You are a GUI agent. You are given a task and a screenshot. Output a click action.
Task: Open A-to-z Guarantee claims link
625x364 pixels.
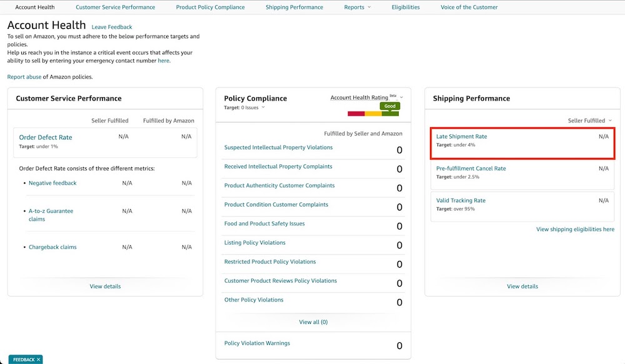coord(51,215)
